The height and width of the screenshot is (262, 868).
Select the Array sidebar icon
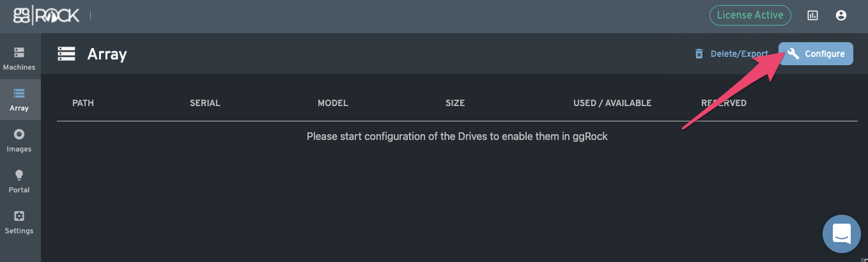pos(19,93)
